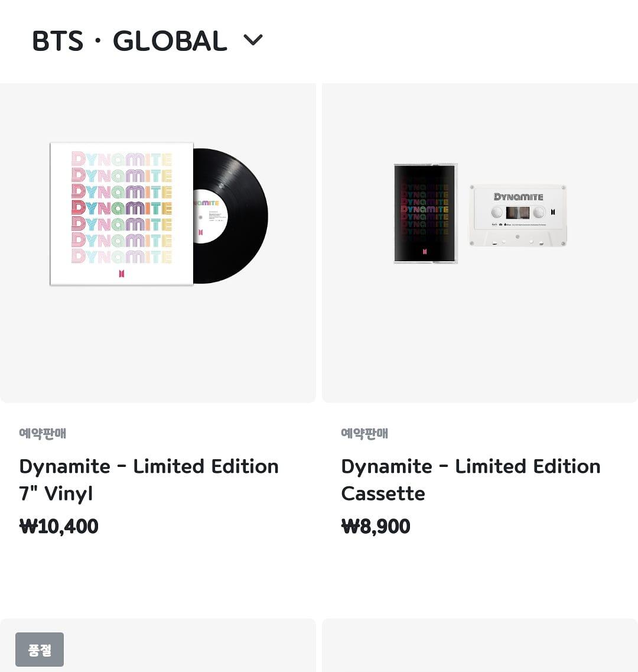Open Dynamite Limited Edition 7" Vinyl title link
Image resolution: width=638 pixels, height=672 pixels.
pyautogui.click(x=149, y=479)
